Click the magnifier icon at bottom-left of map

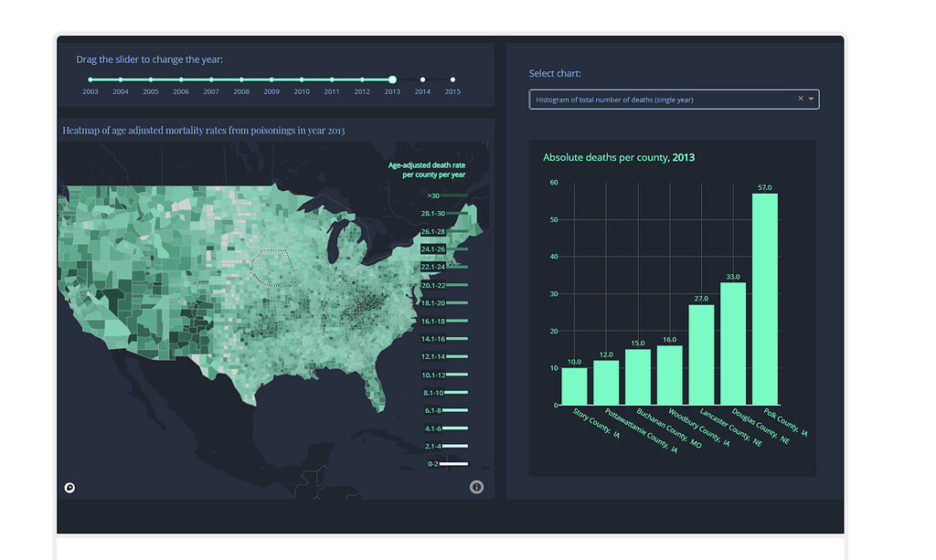[x=69, y=487]
